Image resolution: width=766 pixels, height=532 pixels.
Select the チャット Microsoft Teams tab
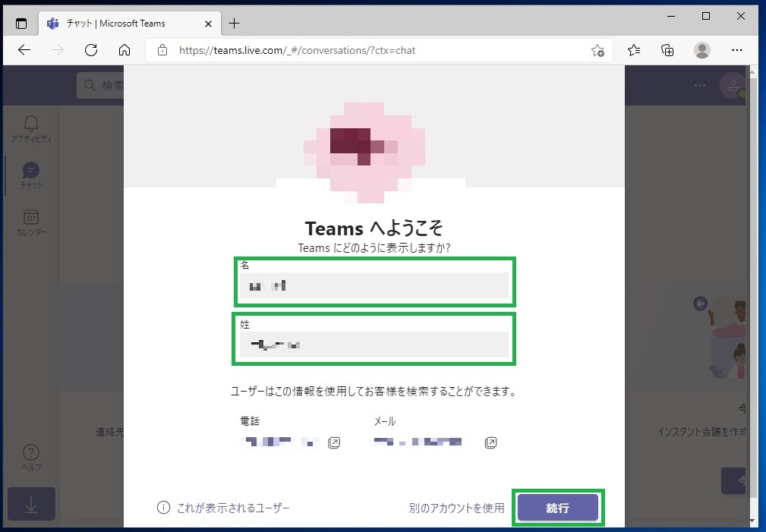click(x=130, y=24)
